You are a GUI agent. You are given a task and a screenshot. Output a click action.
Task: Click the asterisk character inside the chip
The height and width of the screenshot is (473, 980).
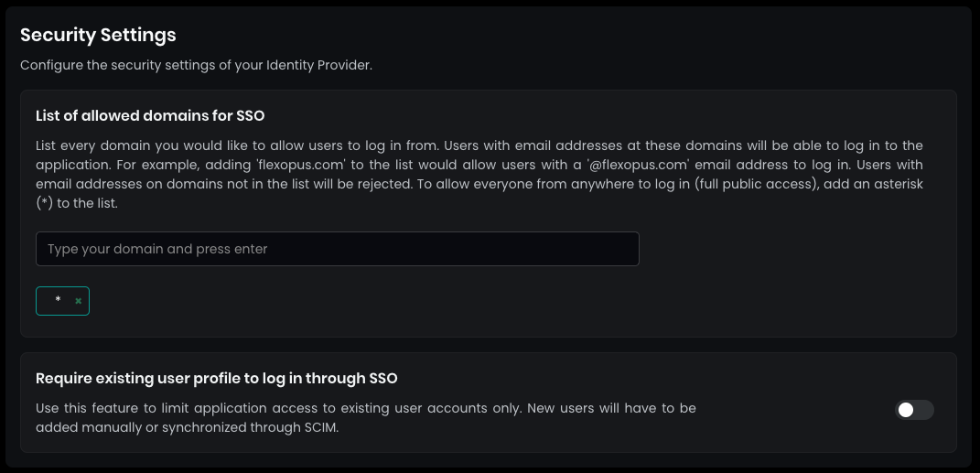point(58,300)
